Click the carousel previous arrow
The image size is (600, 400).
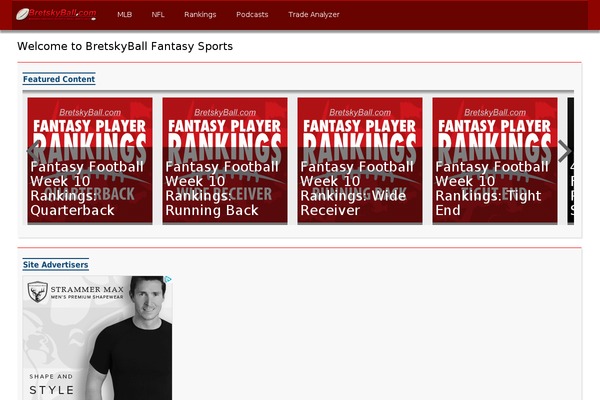(x=33, y=151)
